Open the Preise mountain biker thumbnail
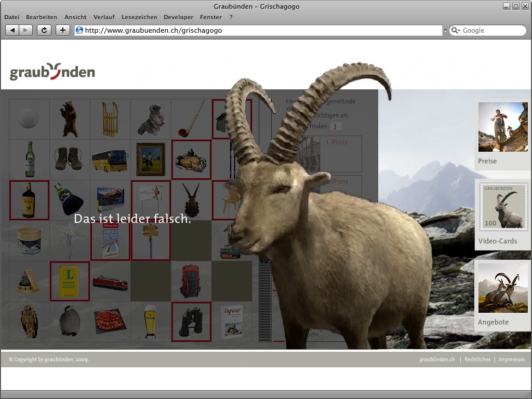This screenshot has height=399, width=532. (503, 127)
